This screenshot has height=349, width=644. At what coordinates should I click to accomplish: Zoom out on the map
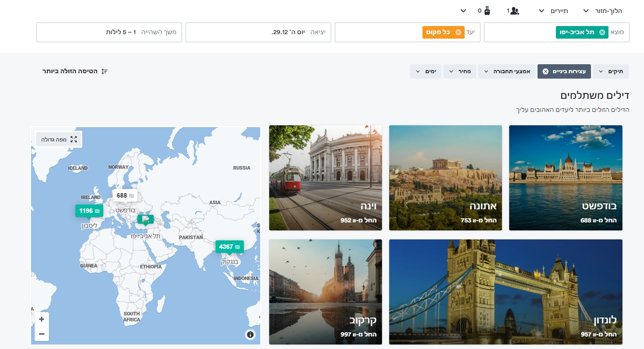tap(42, 334)
